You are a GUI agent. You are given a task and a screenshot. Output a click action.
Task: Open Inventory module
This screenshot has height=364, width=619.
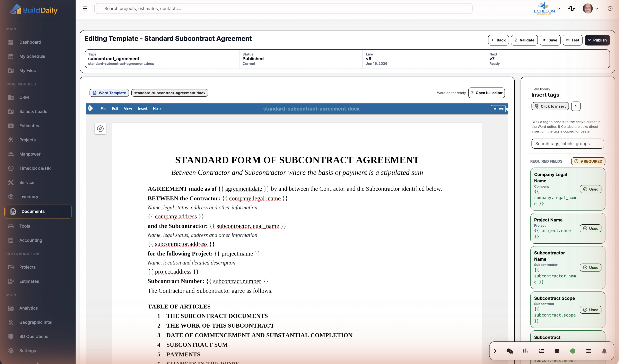pos(38,197)
